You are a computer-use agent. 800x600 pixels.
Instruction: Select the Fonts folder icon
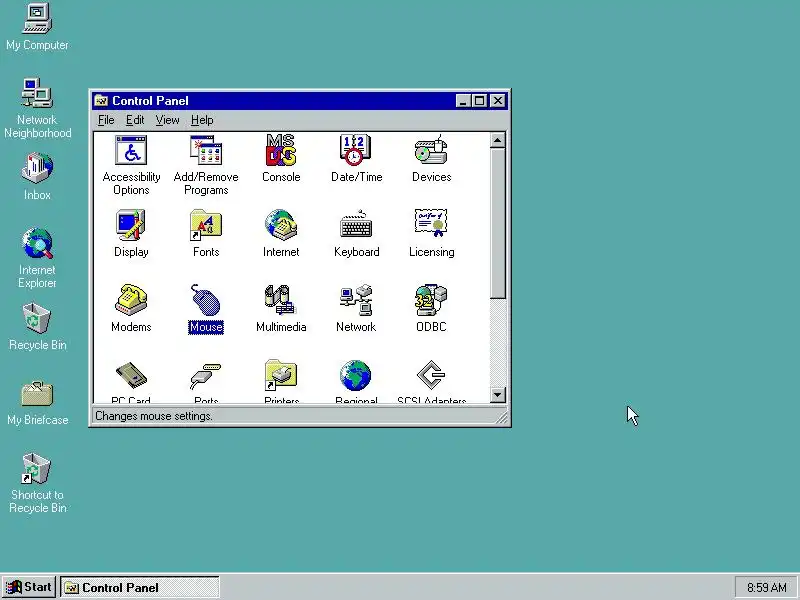(x=206, y=225)
